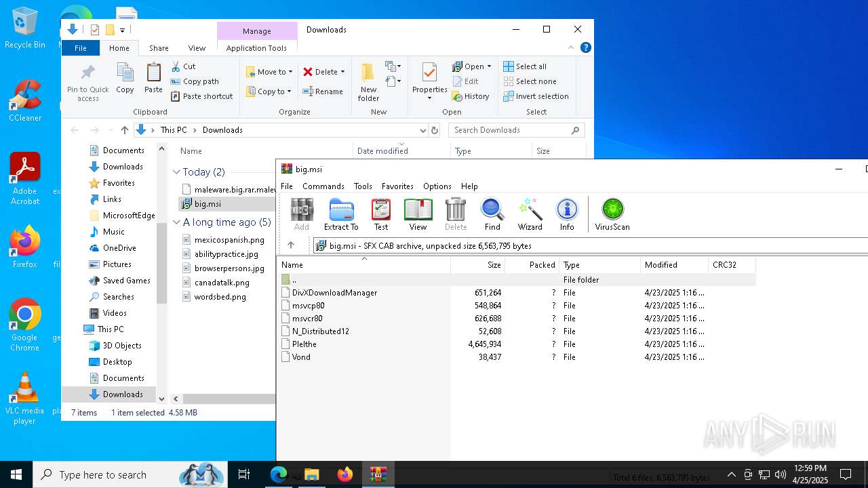Open Google Chrome desktop shortcut
Viewport: 868px width, 488px height.
(x=25, y=325)
